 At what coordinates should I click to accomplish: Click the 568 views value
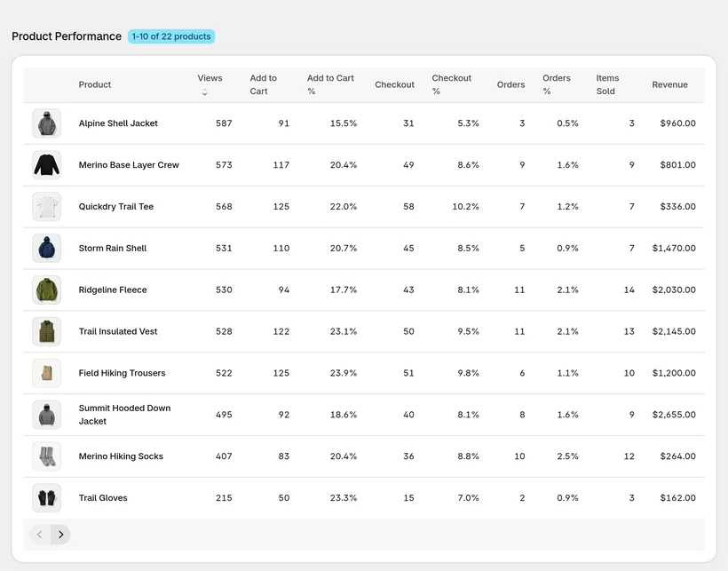click(224, 207)
